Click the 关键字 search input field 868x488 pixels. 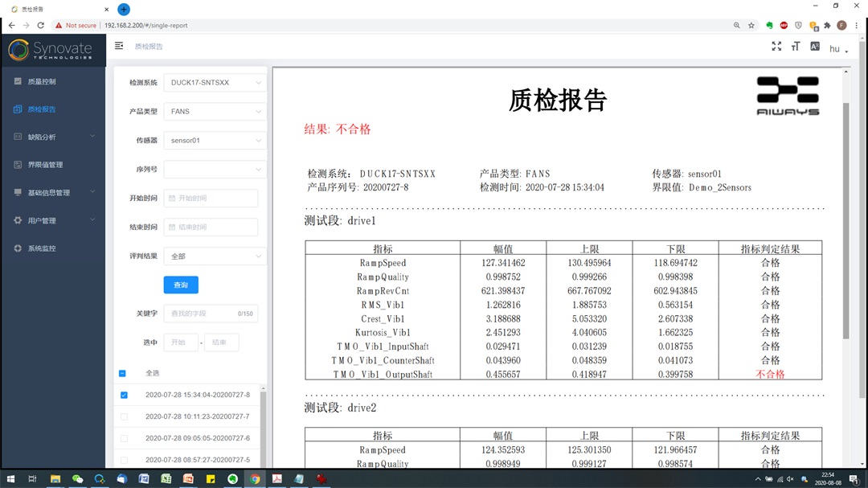click(201, 313)
